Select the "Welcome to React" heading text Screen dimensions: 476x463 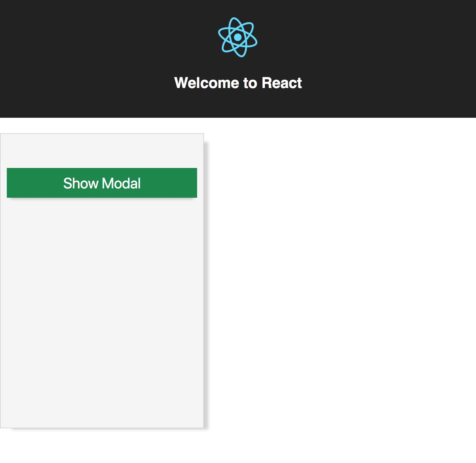[238, 83]
